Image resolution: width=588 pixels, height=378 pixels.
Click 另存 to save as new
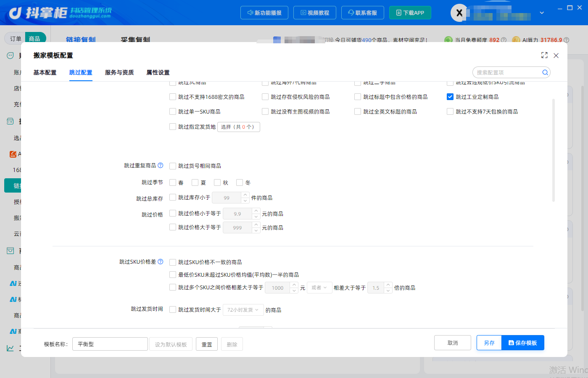point(489,343)
